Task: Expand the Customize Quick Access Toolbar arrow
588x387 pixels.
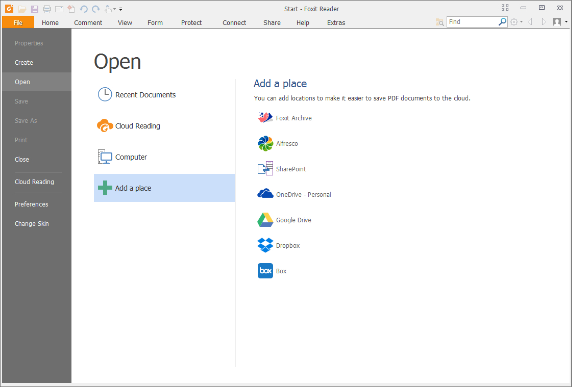Action: (121, 9)
